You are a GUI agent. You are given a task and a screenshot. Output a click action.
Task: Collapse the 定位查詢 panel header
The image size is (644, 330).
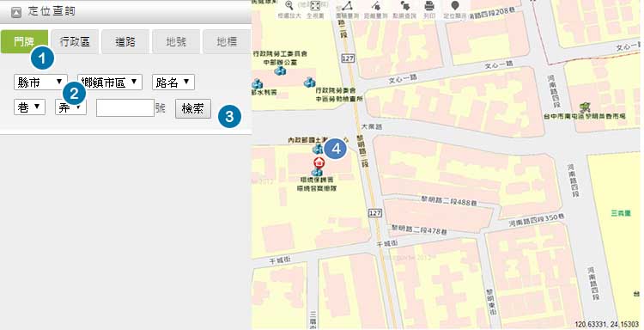click(x=16, y=12)
